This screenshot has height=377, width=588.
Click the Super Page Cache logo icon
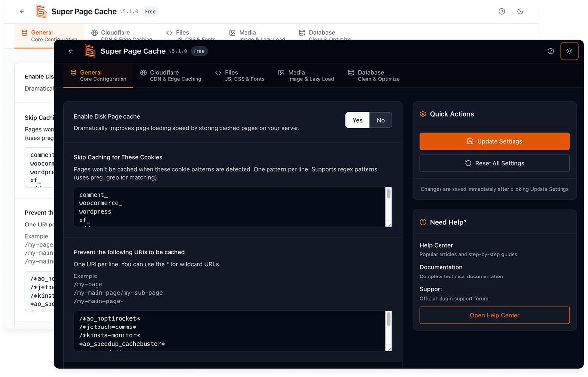pyautogui.click(x=90, y=50)
